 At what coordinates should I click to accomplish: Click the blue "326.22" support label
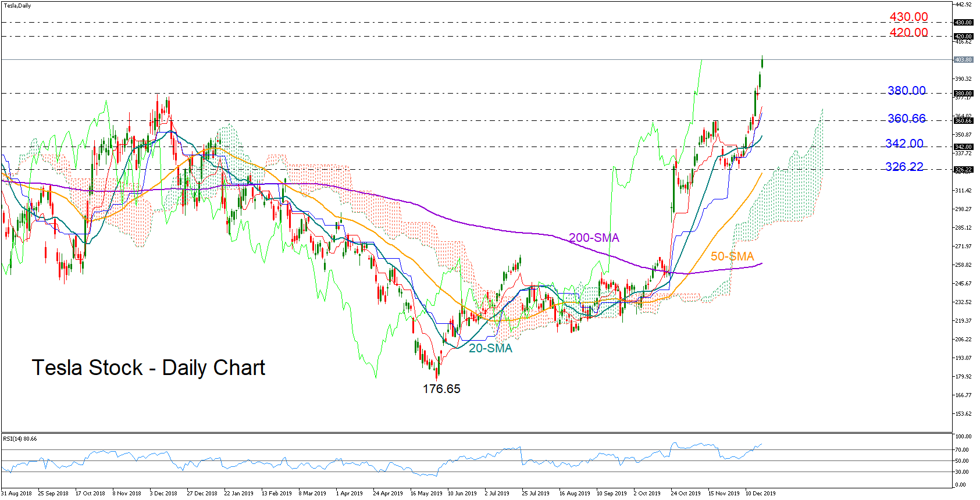[x=904, y=167]
